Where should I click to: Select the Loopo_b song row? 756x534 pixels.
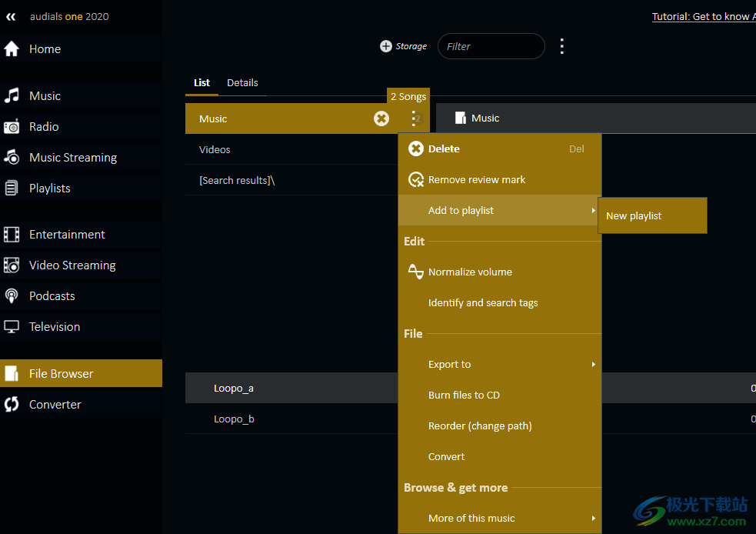pos(291,419)
